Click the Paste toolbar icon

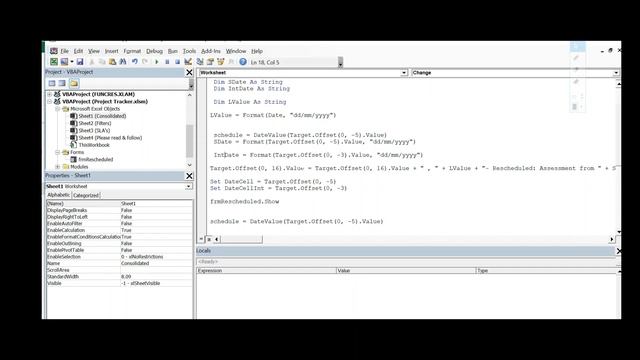coord(112,62)
